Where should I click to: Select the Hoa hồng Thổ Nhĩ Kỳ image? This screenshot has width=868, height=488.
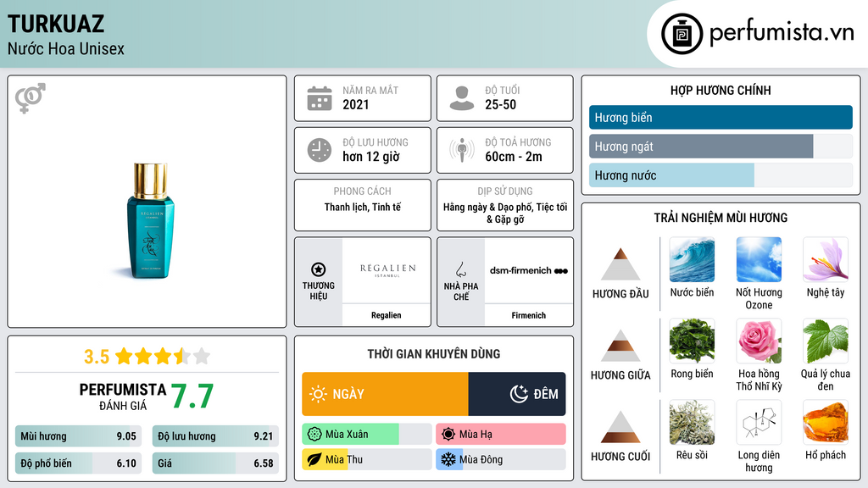point(759,341)
